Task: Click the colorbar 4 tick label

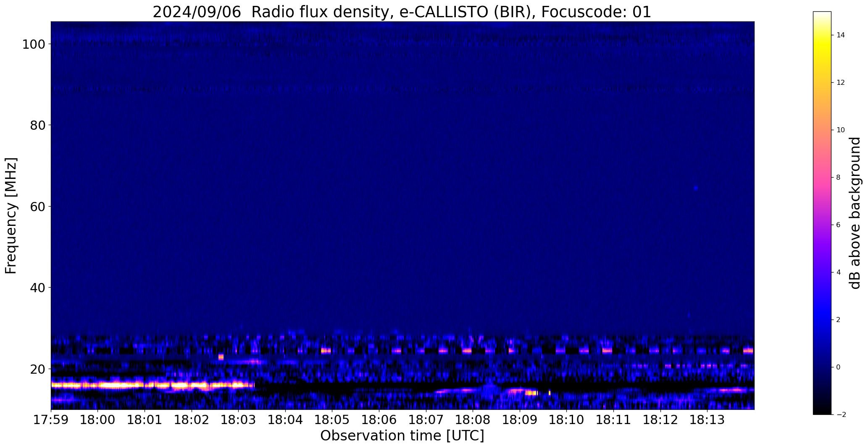Action: pyautogui.click(x=839, y=272)
